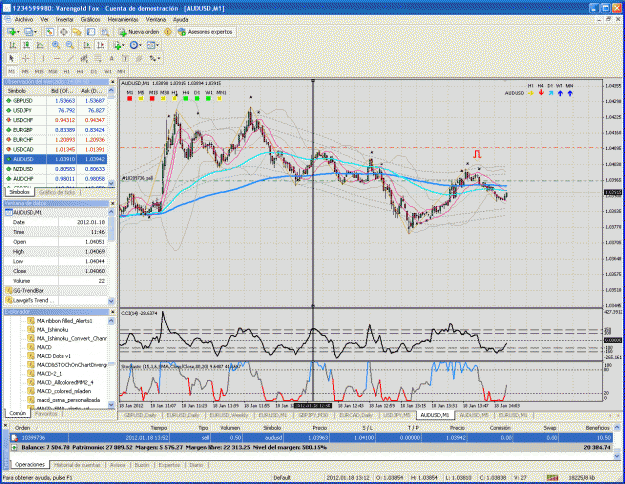Switch to the Historial de cuentas tab
Image resolution: width=625 pixels, height=484 pixels.
pyautogui.click(x=77, y=465)
